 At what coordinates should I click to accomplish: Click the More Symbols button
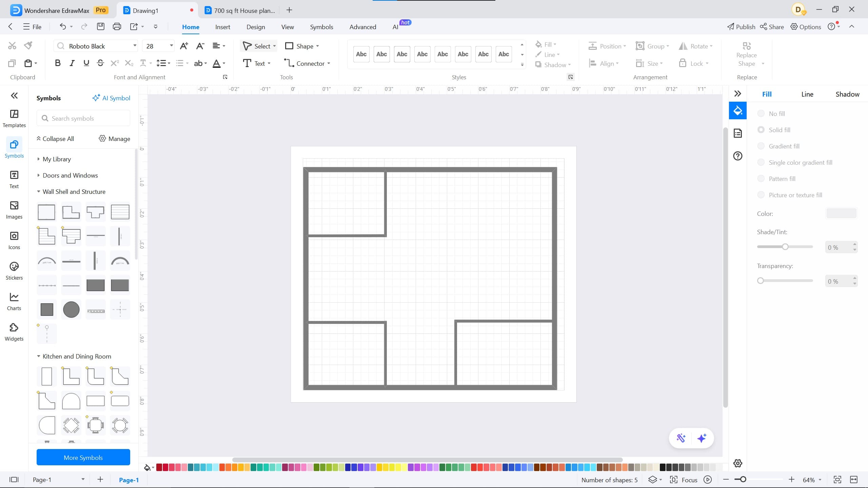(x=83, y=457)
